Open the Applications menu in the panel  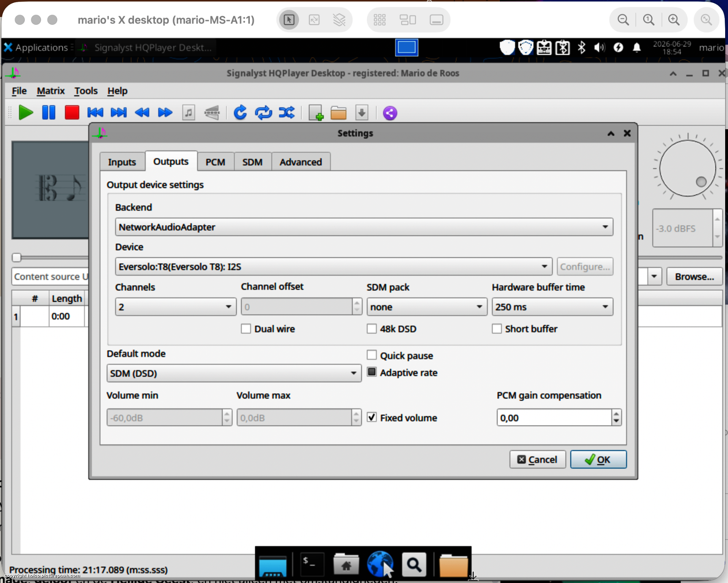tap(36, 48)
